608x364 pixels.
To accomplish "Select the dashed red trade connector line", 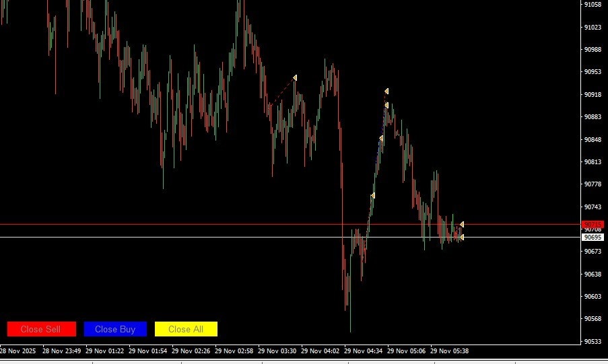I will point(283,92).
